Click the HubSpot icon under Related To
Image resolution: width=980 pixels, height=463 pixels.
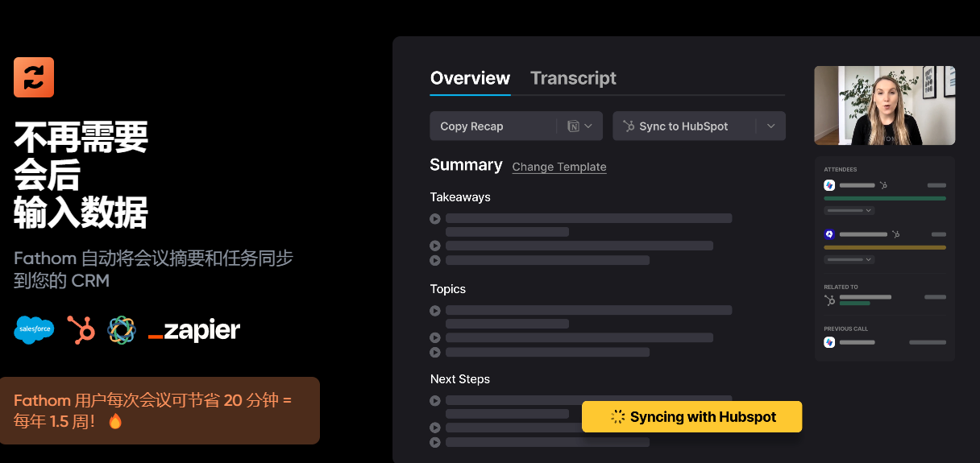830,300
